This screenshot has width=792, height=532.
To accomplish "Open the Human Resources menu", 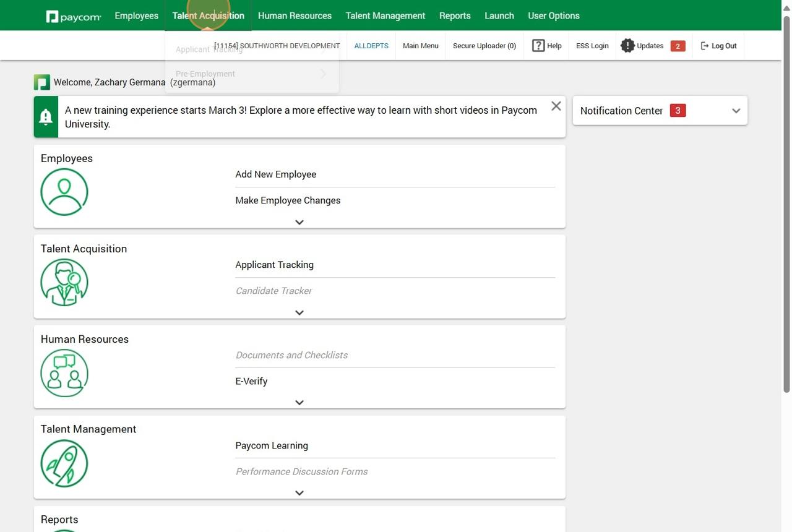I will tap(295, 15).
